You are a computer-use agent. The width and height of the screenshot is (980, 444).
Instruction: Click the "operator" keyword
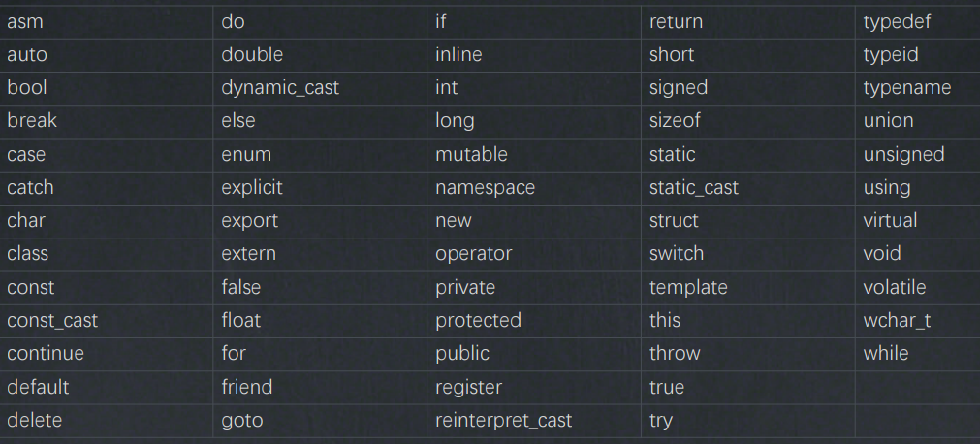(473, 253)
